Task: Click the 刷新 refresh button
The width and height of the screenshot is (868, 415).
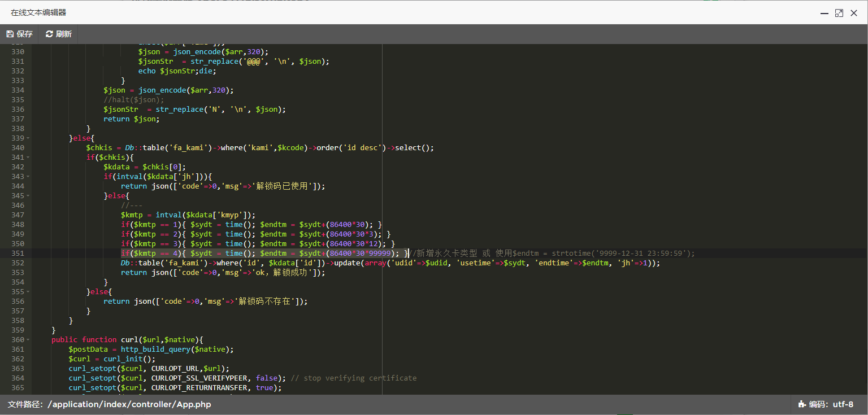Action: click(x=59, y=34)
